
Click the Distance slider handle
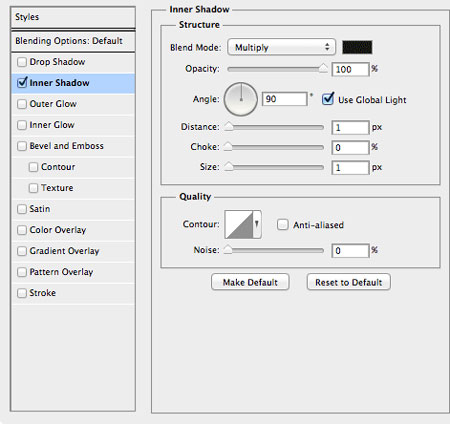(x=229, y=126)
